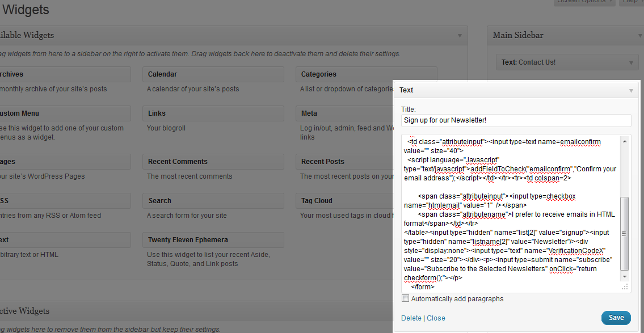Collapse the Available Widgets panel arrow
This screenshot has height=333, width=644.
click(460, 35)
